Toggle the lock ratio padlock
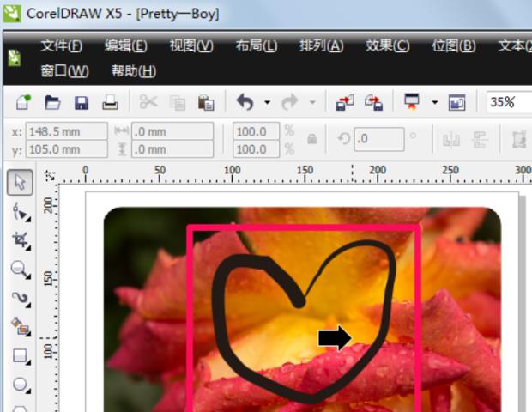This screenshot has width=532, height=412. point(311,139)
